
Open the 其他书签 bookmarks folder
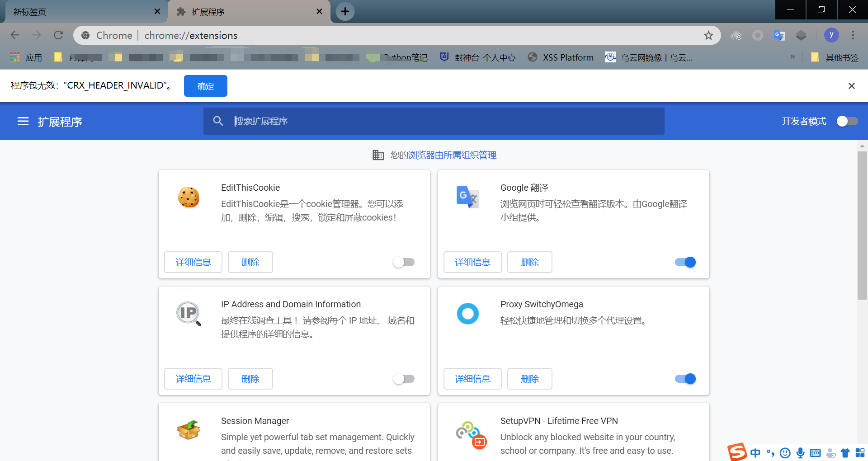[x=835, y=57]
